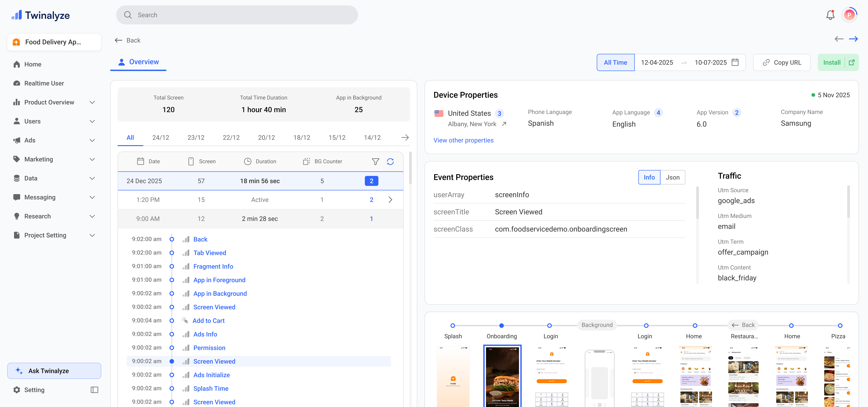The image size is (868, 407).
Task: Click the session list vertical scrollbar
Action: tap(410, 168)
